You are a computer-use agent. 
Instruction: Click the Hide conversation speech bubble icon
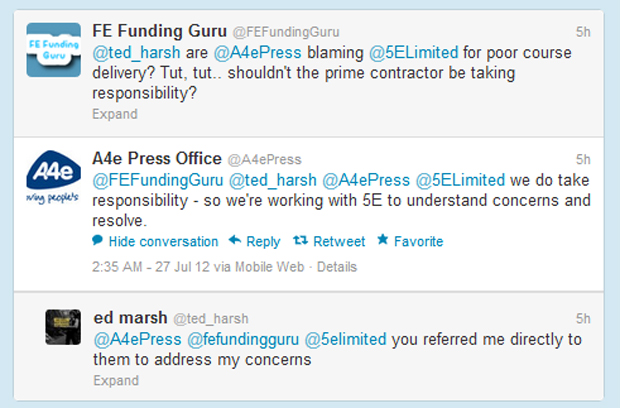pos(97,240)
